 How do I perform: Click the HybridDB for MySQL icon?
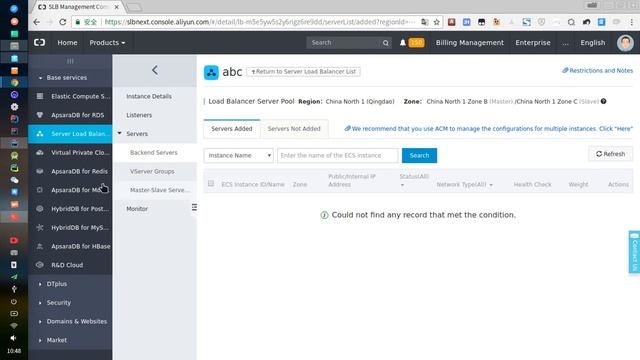tap(40, 227)
